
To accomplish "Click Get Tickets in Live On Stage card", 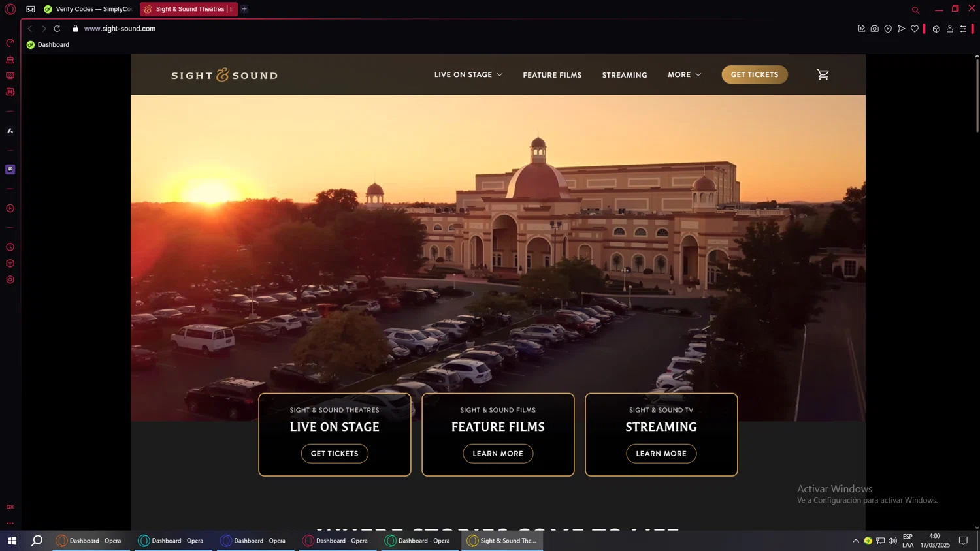I will pos(335,454).
